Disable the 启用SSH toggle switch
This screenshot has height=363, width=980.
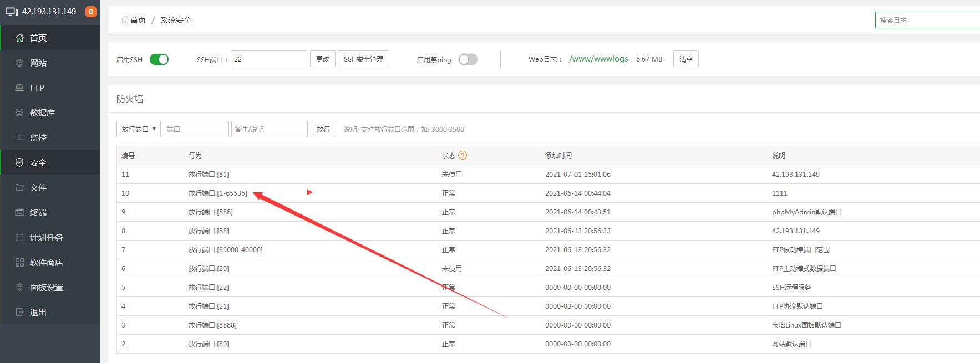159,59
